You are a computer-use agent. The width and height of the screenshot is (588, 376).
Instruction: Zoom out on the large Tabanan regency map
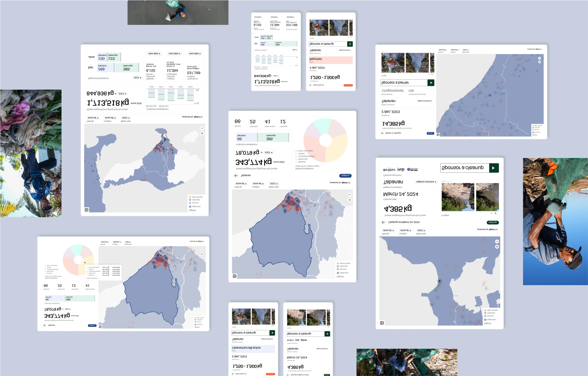(x=349, y=195)
